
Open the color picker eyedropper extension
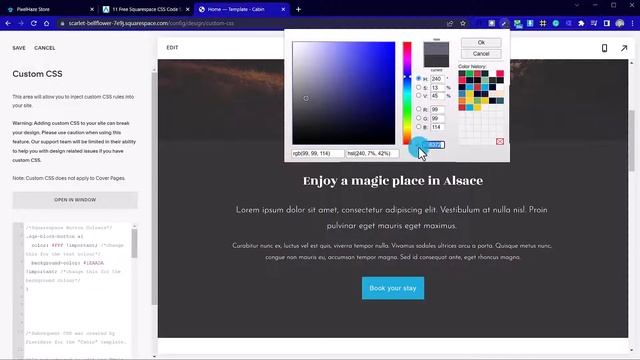click(504, 23)
